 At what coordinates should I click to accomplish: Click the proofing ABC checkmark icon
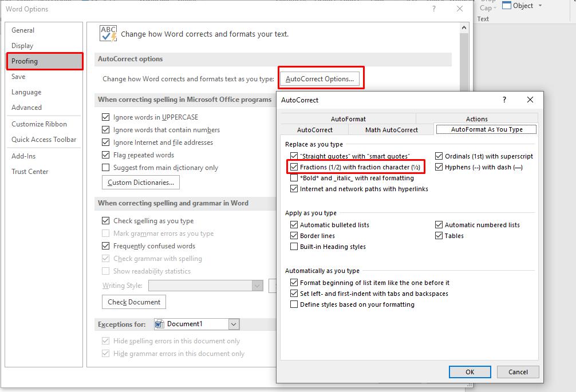point(108,33)
